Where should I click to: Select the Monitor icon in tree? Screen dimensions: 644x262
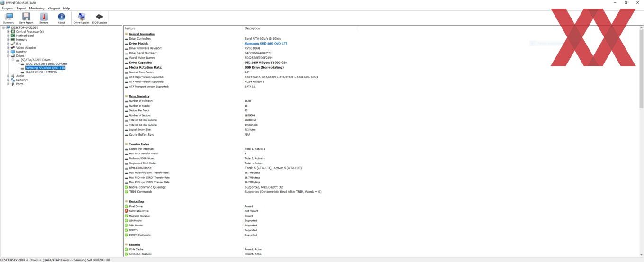click(13, 52)
